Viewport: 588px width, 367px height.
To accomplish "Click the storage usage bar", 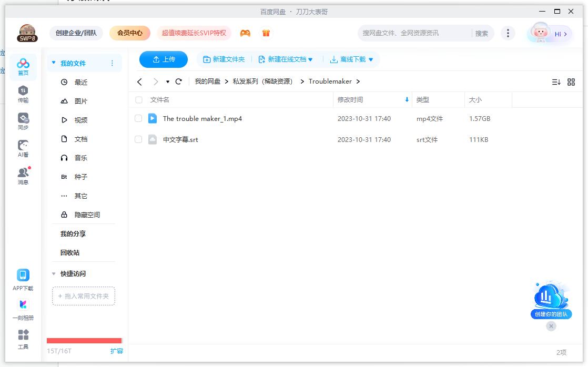I will coord(84,340).
